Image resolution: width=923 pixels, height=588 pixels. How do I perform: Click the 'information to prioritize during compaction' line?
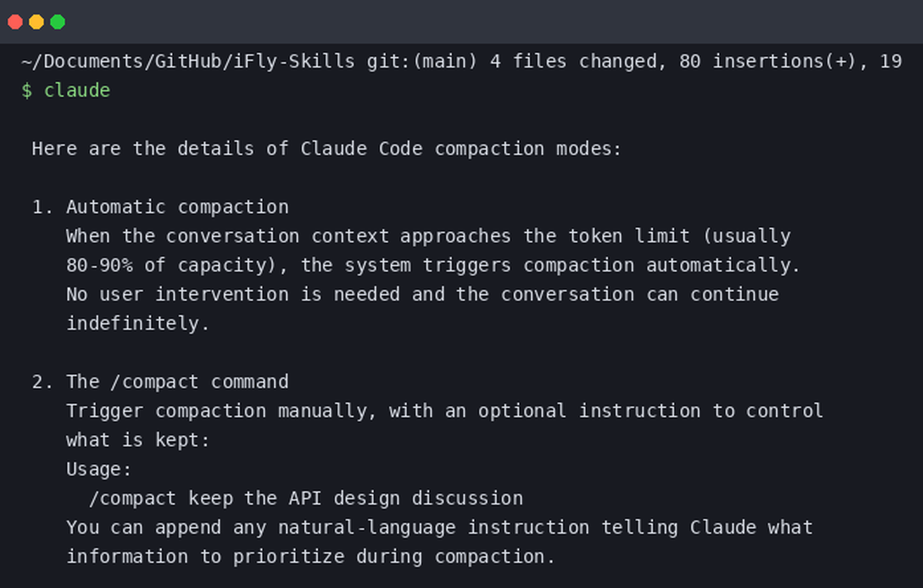click(x=311, y=557)
